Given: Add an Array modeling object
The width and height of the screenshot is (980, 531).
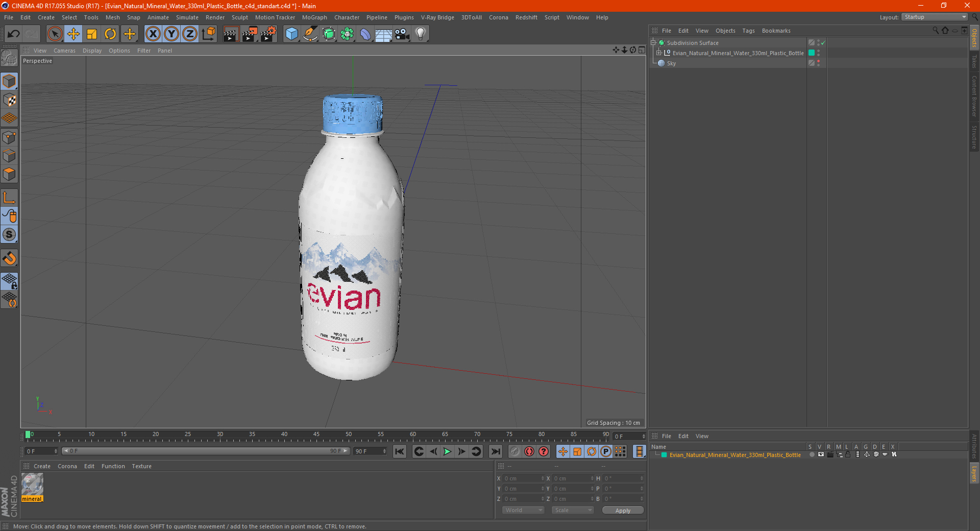Looking at the screenshot, I should click(x=347, y=34).
